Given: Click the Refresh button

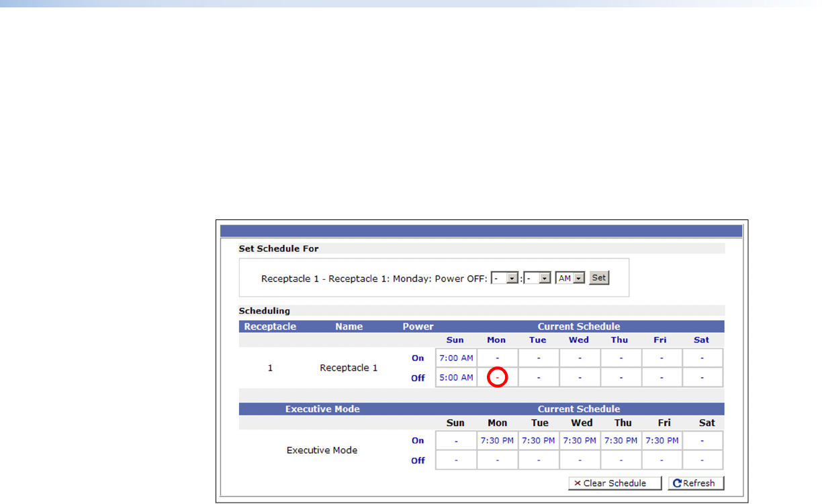Looking at the screenshot, I should point(696,483).
